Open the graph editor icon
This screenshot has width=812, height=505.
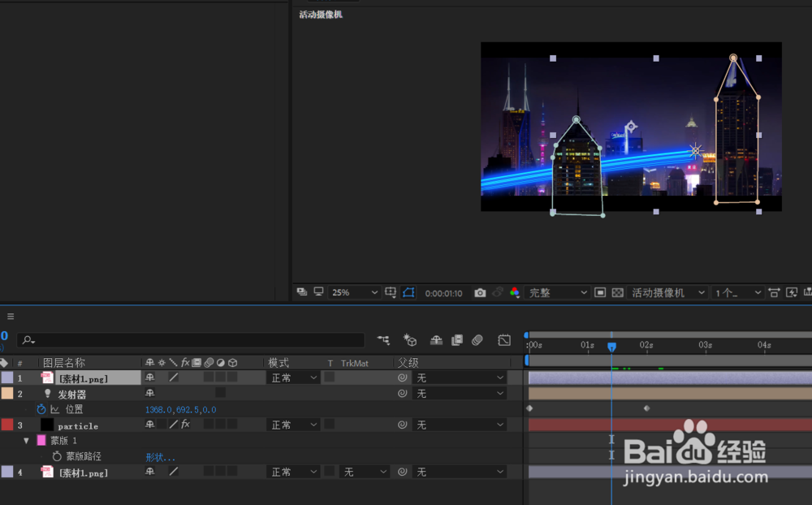(x=504, y=339)
